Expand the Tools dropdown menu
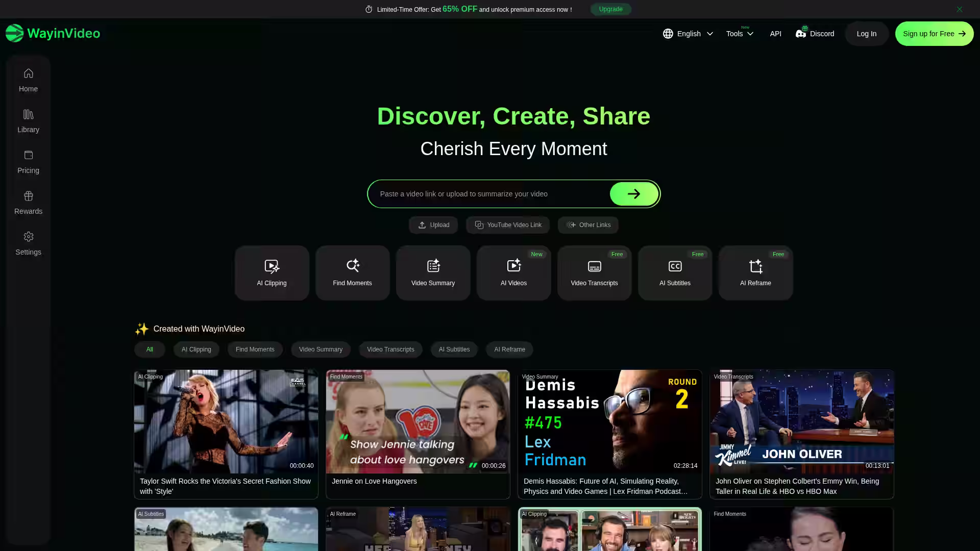Viewport: 980px width, 551px height. (740, 34)
